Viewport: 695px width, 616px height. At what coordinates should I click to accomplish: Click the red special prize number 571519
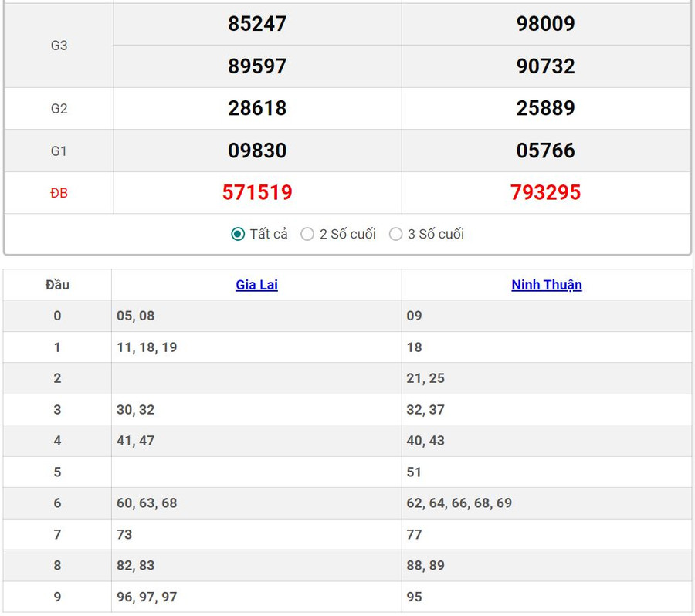tap(257, 192)
